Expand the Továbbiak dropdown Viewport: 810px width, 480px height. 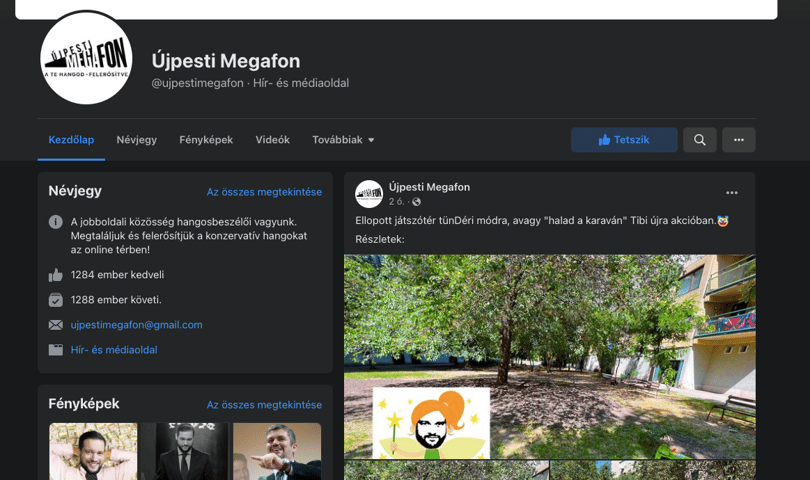pos(343,140)
